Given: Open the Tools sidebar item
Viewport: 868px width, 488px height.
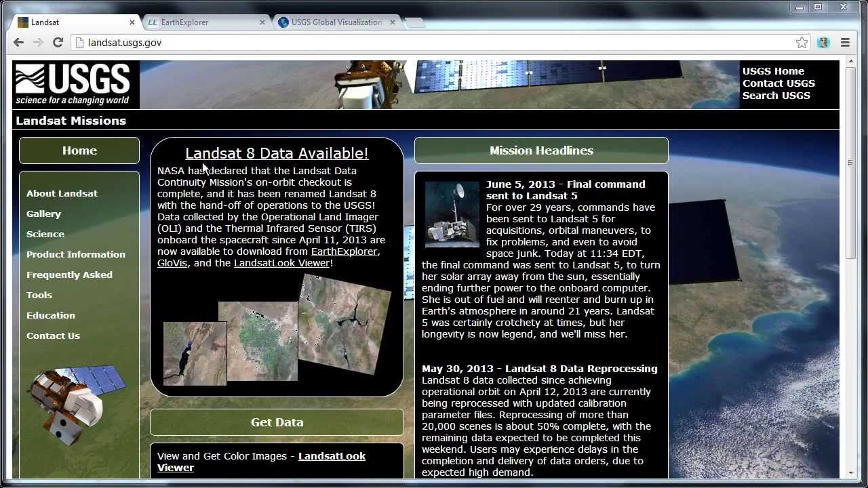Looking at the screenshot, I should click(39, 295).
